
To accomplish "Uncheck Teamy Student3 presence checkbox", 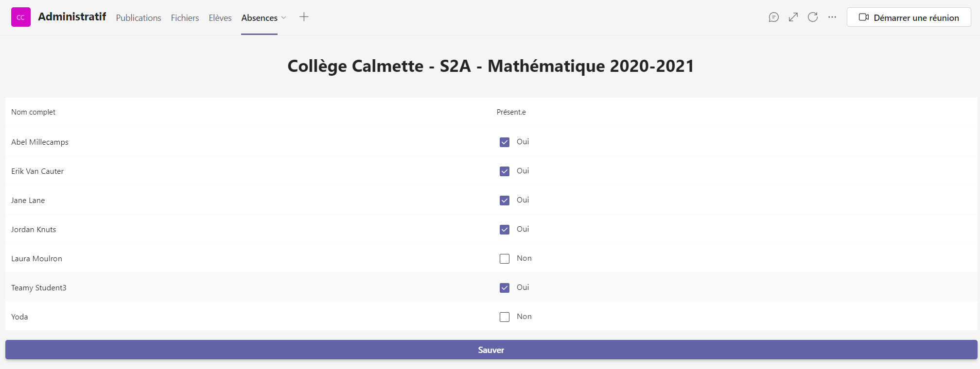I will [x=505, y=288].
